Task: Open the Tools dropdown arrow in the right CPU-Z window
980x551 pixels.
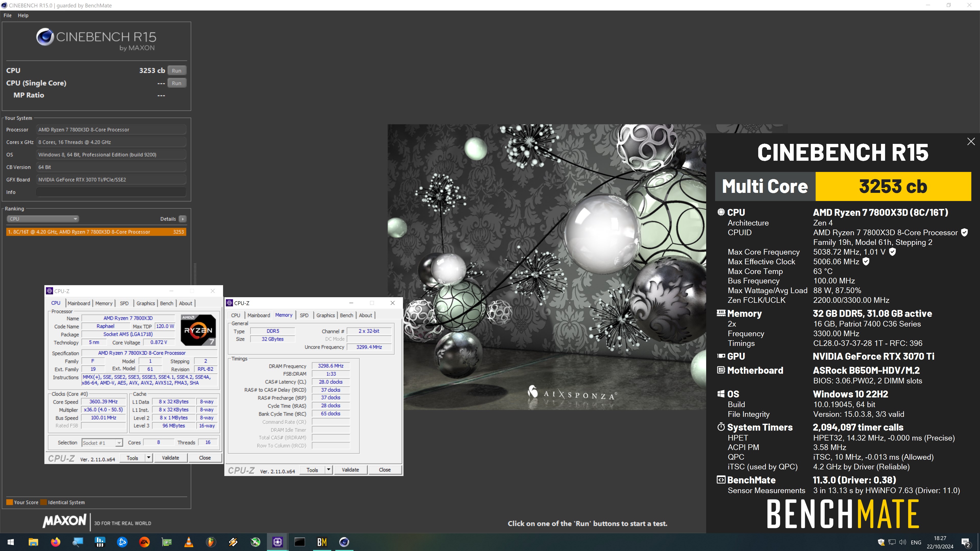Action: pyautogui.click(x=329, y=470)
